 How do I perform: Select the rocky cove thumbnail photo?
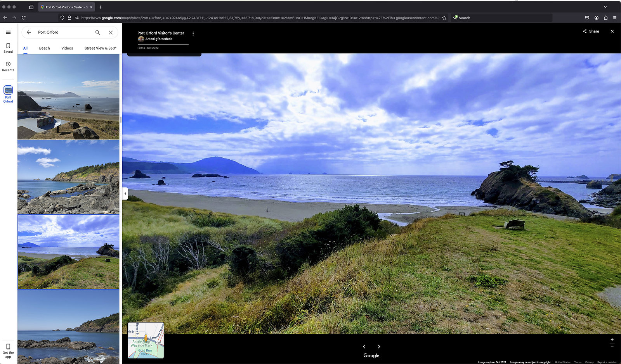(x=68, y=177)
